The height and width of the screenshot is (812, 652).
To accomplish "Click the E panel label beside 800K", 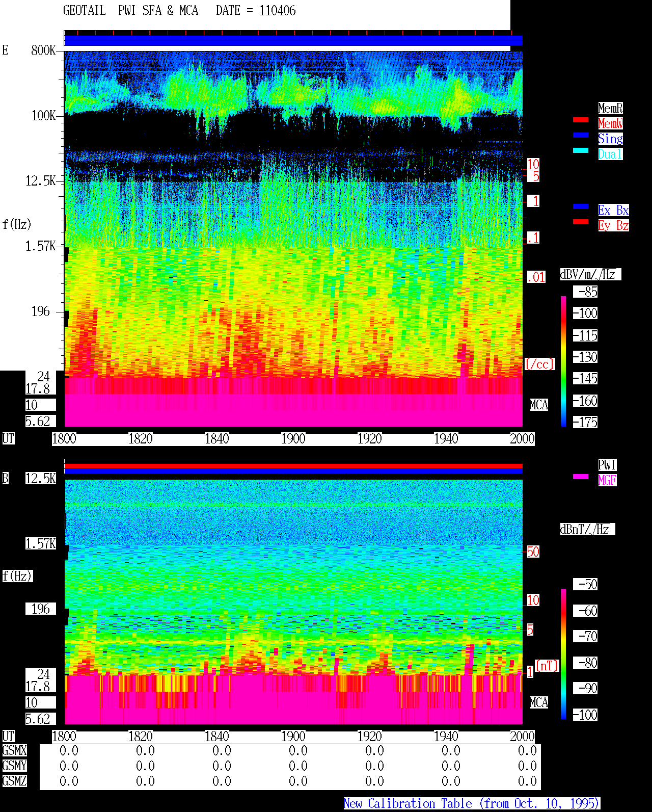I will tap(5, 50).
